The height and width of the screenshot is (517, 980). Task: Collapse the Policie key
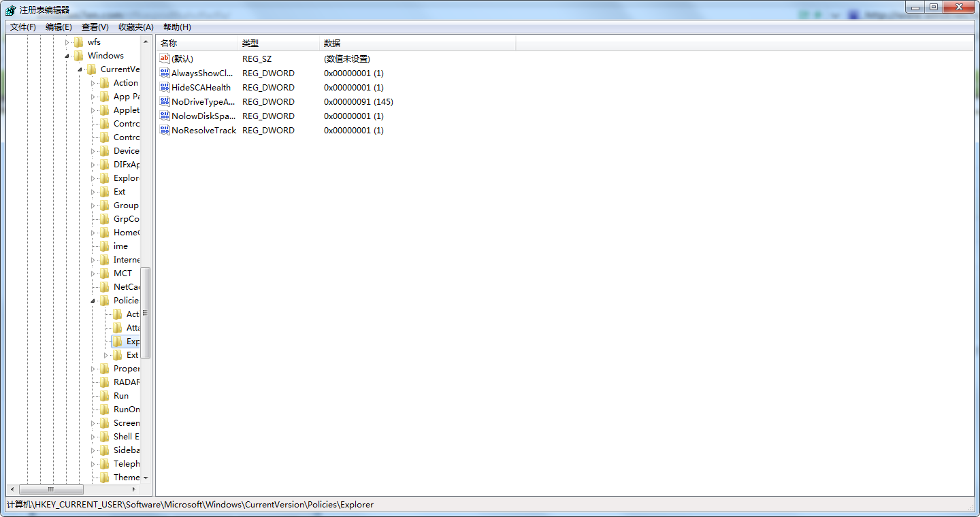(93, 301)
